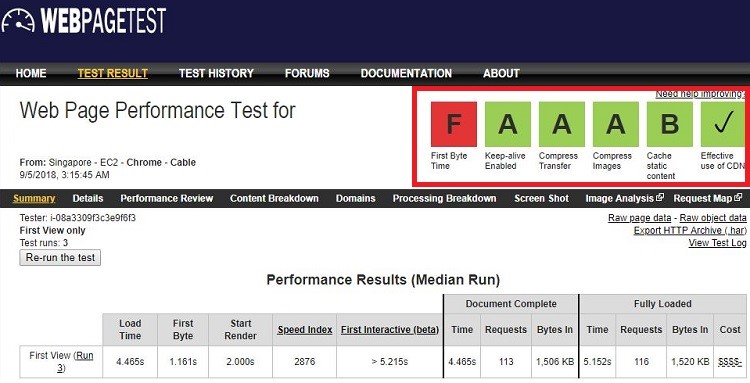Viewport: 750px width, 383px height.
Task: Click the Tester ID text line
Action: (77, 218)
